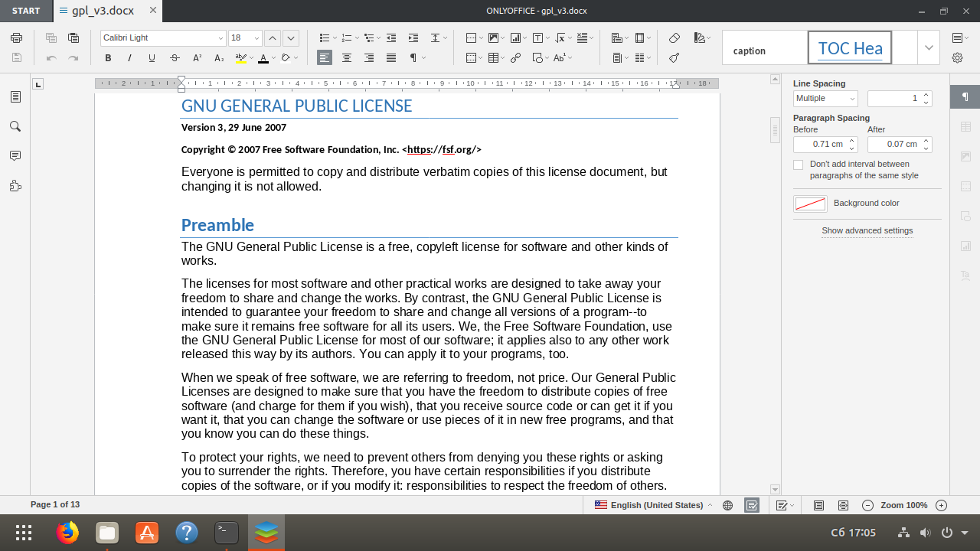Viewport: 980px width, 551px height.
Task: Fit document to page in status bar
Action: click(x=818, y=505)
